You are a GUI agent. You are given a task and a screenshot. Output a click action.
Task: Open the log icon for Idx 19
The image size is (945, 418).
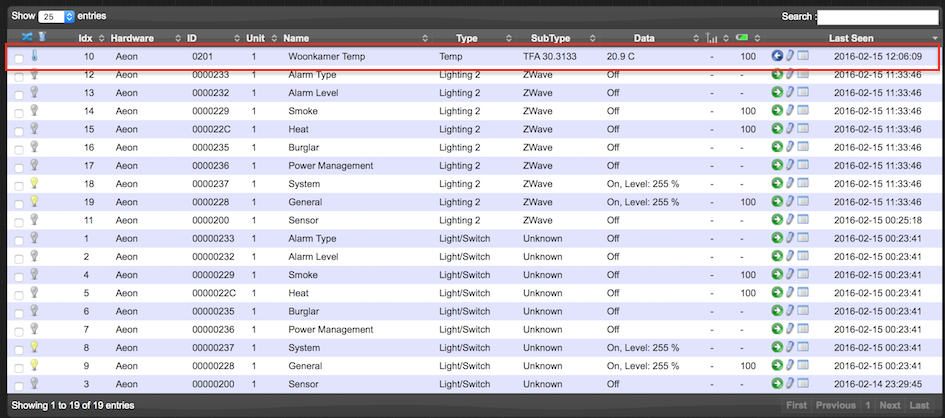[x=803, y=201]
